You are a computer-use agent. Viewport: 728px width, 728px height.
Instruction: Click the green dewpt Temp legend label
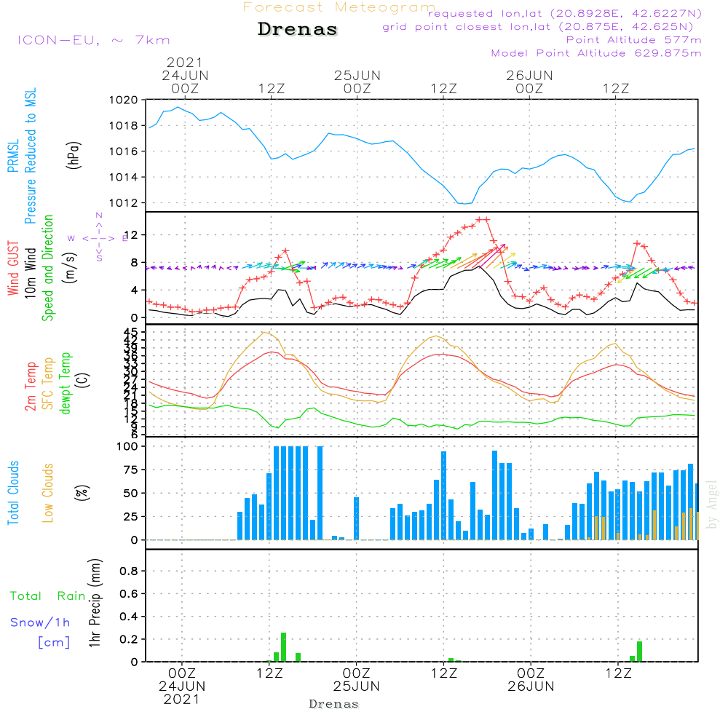click(x=66, y=384)
